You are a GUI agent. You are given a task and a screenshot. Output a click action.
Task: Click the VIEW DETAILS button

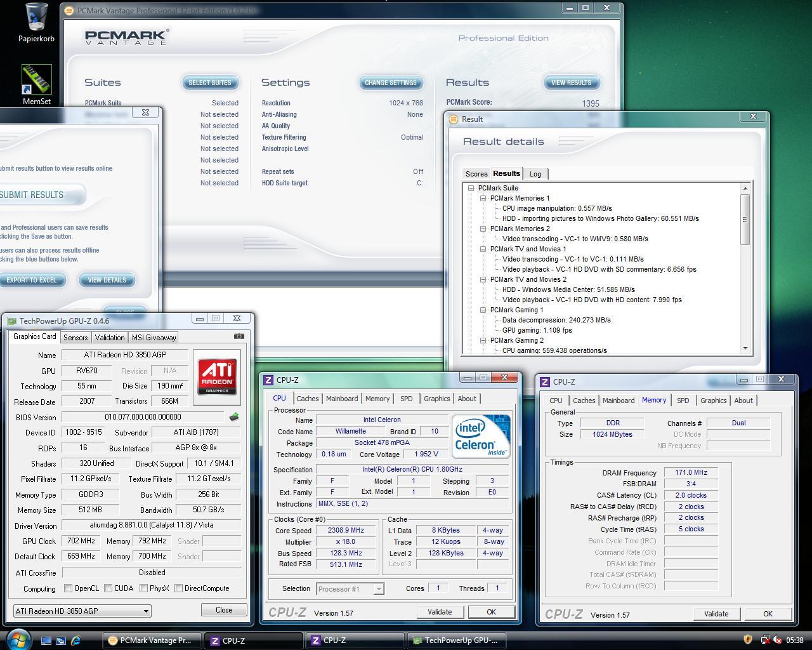pyautogui.click(x=107, y=280)
